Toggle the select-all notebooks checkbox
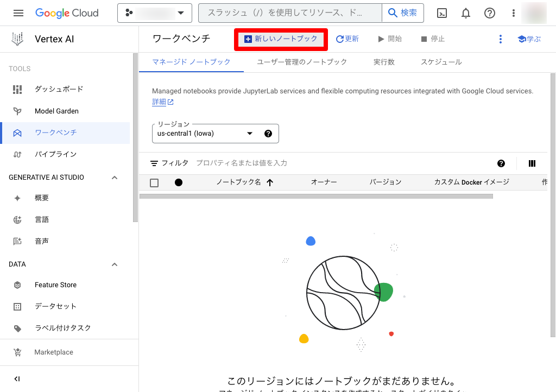556x392 pixels. click(x=154, y=182)
